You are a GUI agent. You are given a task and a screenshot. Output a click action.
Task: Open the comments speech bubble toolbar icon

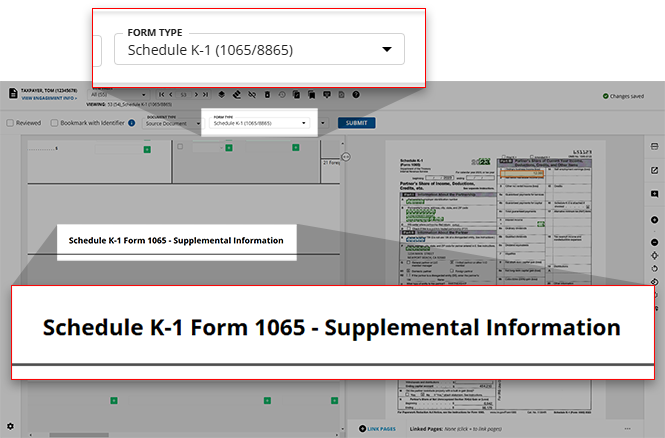(327, 95)
